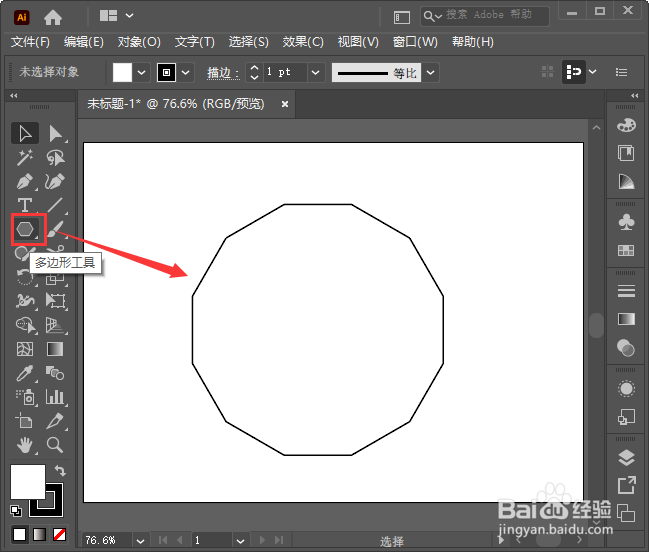Click the vertical scrollbar thumb
649x552 pixels.
[x=596, y=325]
